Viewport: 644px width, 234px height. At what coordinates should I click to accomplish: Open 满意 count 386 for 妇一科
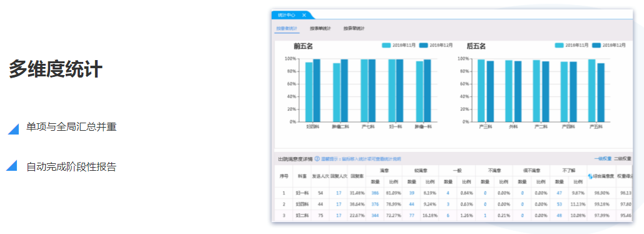(375, 193)
